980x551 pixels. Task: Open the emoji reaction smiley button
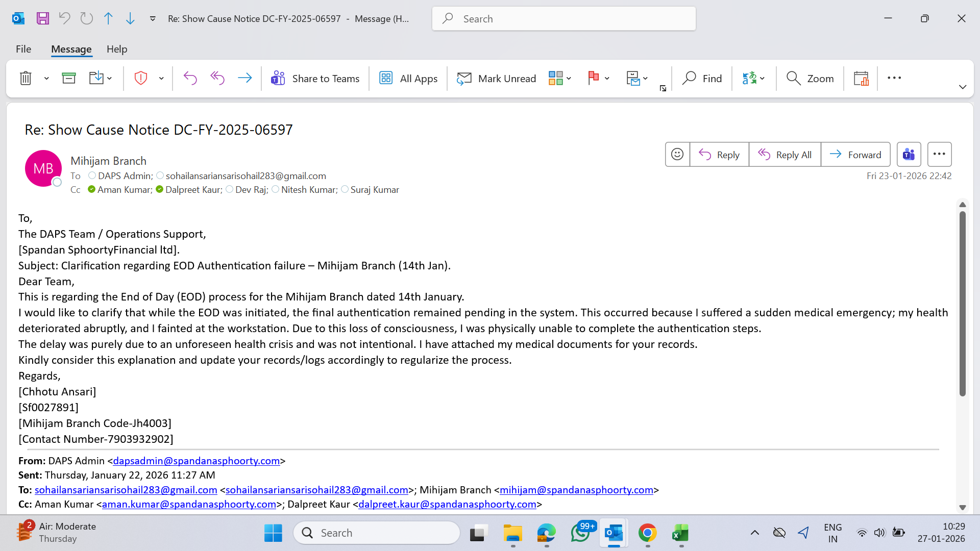point(677,154)
